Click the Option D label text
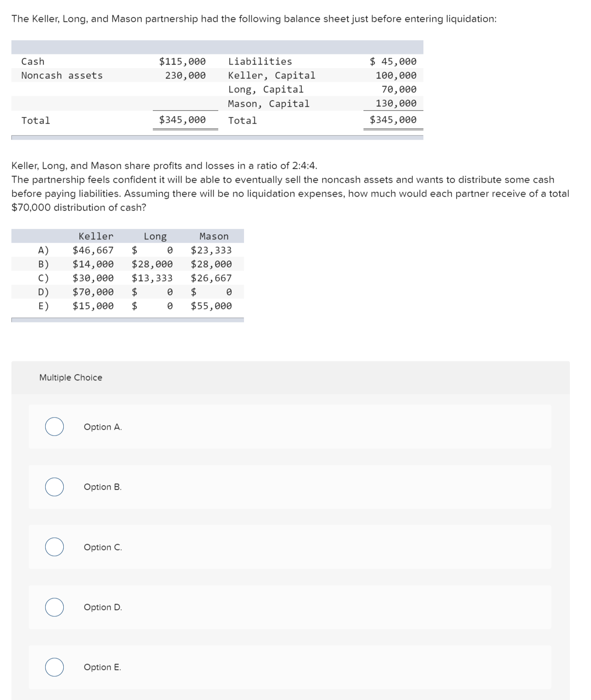 103,608
